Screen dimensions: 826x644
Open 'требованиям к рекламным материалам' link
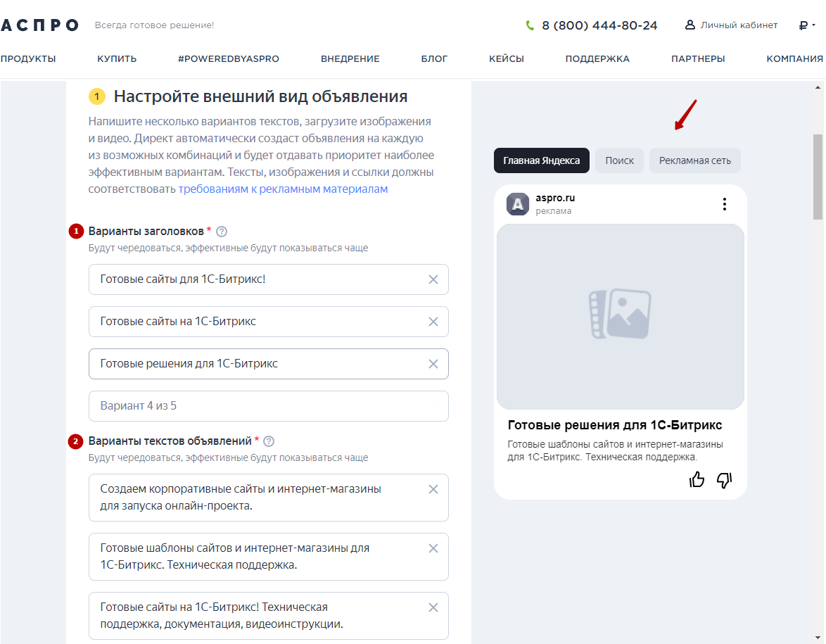283,189
